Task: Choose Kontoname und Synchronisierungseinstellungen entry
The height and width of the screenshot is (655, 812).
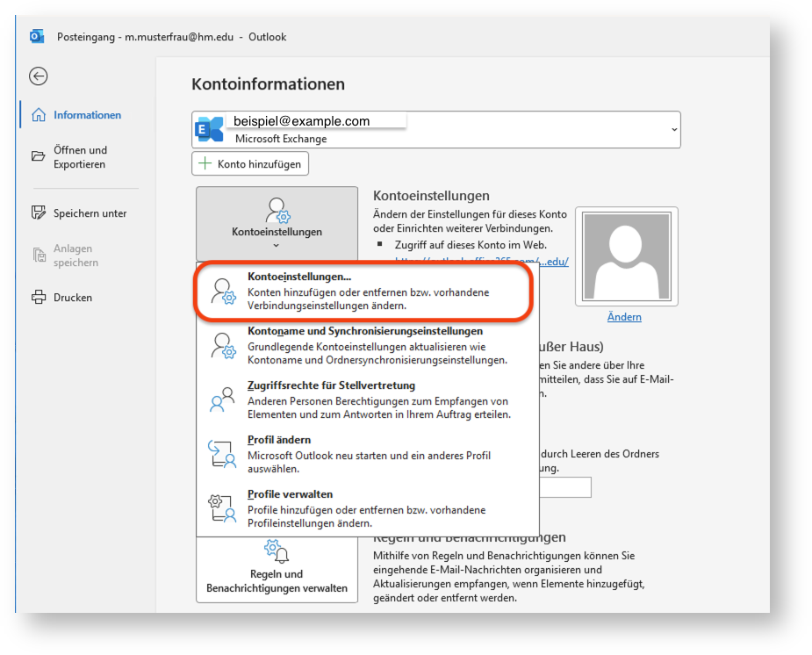Action: 368,345
